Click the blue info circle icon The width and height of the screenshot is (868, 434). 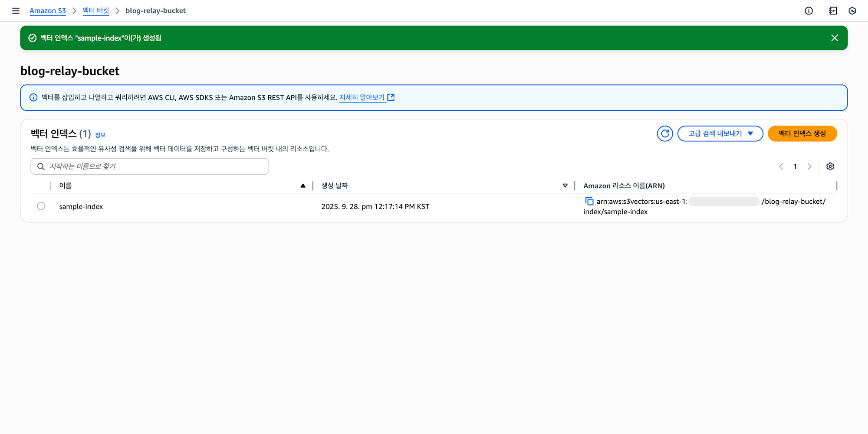(x=33, y=97)
